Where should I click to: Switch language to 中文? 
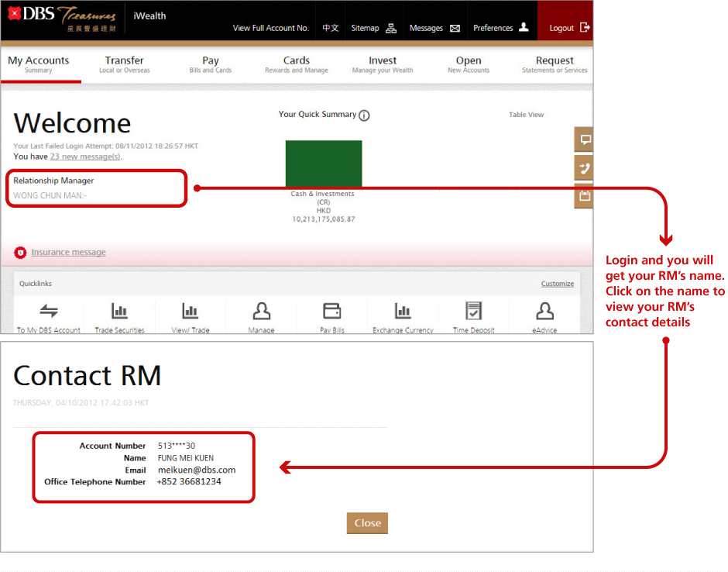(x=331, y=28)
